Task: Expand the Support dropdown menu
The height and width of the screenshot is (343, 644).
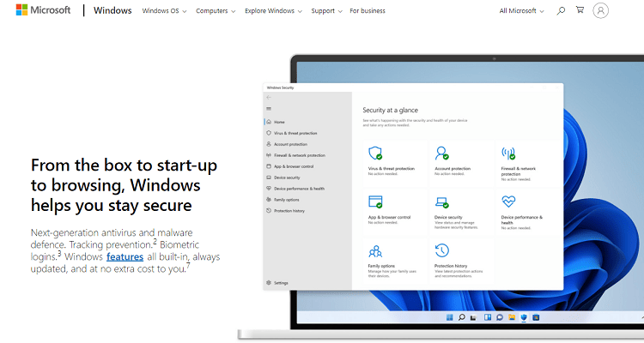Action: pyautogui.click(x=326, y=11)
